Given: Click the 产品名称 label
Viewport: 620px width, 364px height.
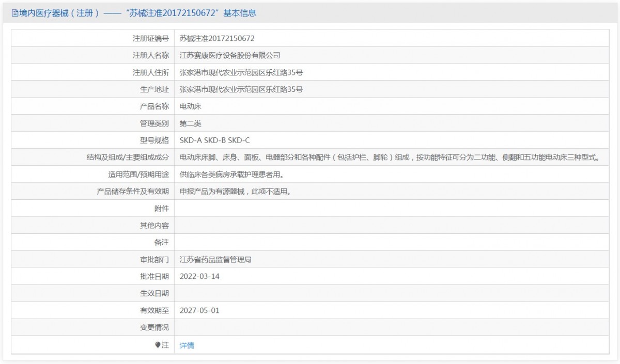Looking at the screenshot, I should pos(154,106).
